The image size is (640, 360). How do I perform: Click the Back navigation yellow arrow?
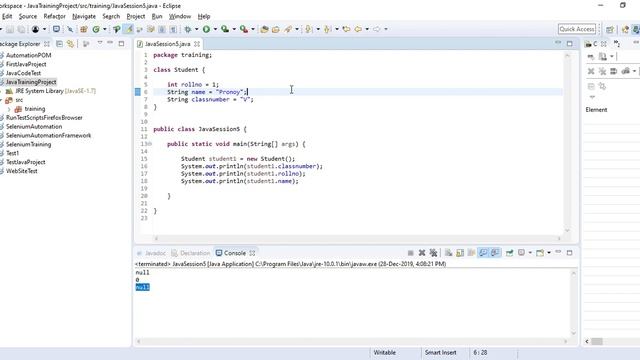click(x=358, y=29)
